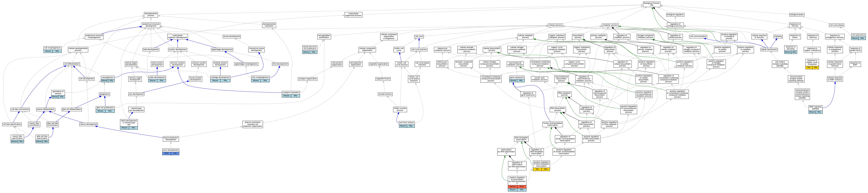Select the 'mitotic nuclear division' node
The width and height of the screenshot is (868, 193).
click(x=400, y=109)
